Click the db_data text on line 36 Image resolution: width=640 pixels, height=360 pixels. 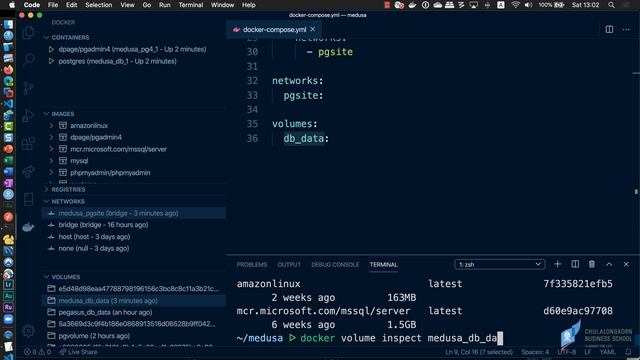tap(304, 139)
